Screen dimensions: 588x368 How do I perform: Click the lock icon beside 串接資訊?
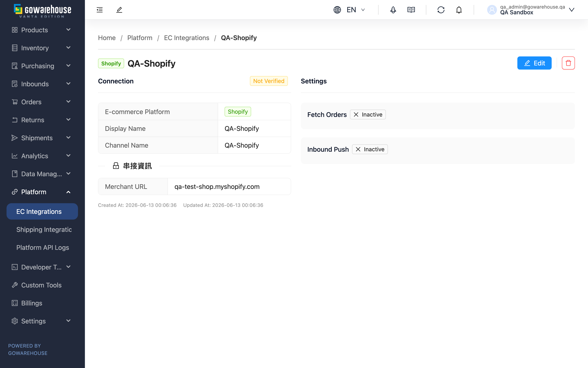116,166
